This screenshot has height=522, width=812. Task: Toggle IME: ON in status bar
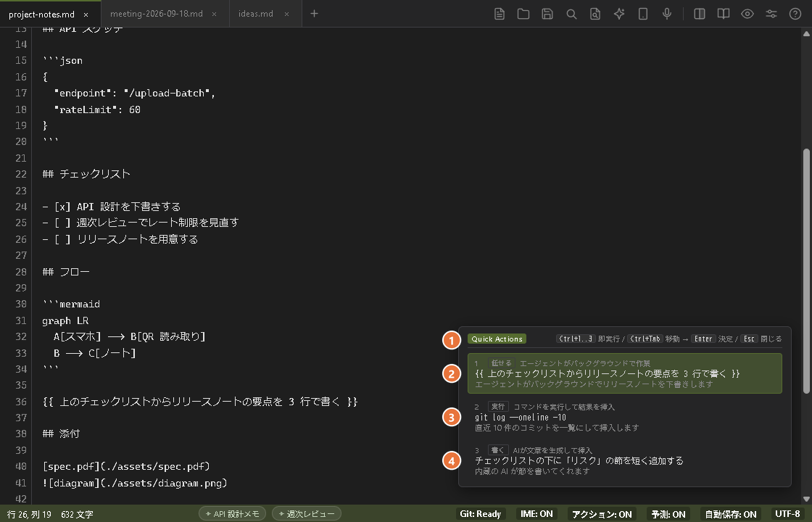click(x=536, y=514)
